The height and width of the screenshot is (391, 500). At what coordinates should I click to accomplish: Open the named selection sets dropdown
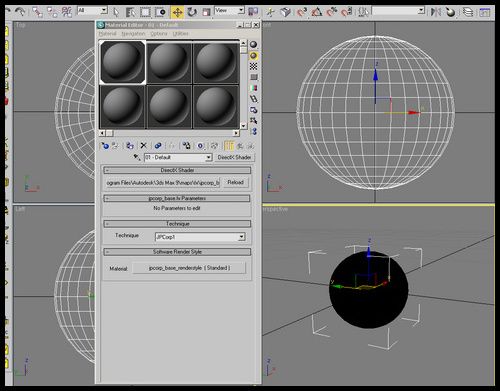[x=398, y=11]
